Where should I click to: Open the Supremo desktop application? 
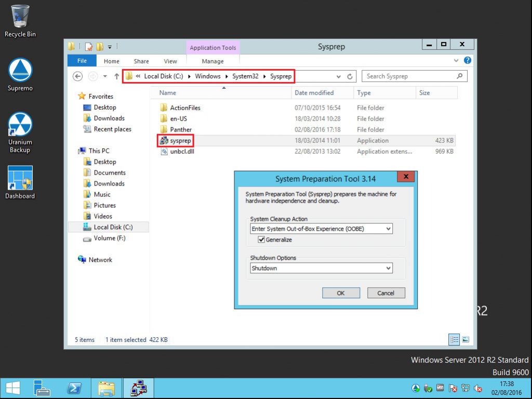pos(20,69)
